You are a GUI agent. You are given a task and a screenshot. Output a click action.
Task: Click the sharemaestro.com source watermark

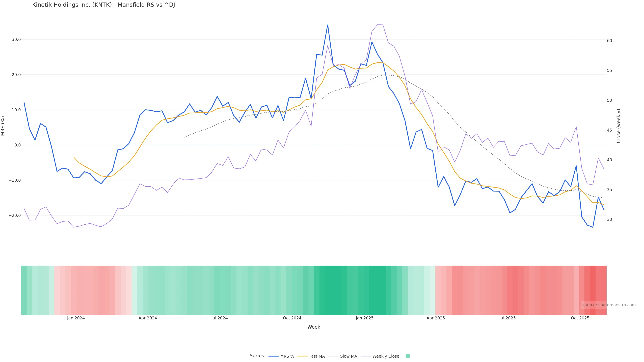[608, 305]
